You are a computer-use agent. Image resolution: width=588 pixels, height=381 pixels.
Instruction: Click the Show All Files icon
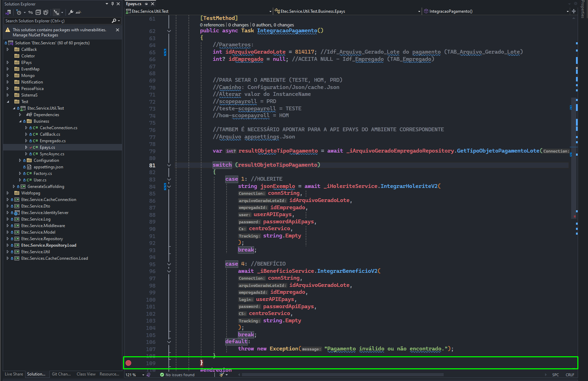pos(46,12)
